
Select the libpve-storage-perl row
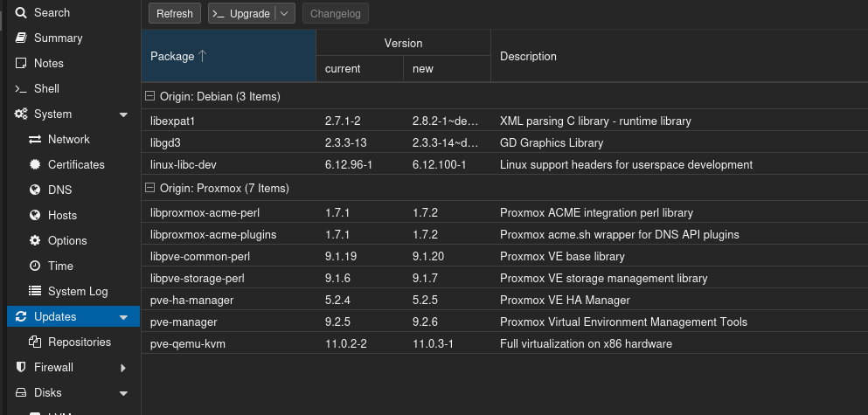[x=505, y=279]
